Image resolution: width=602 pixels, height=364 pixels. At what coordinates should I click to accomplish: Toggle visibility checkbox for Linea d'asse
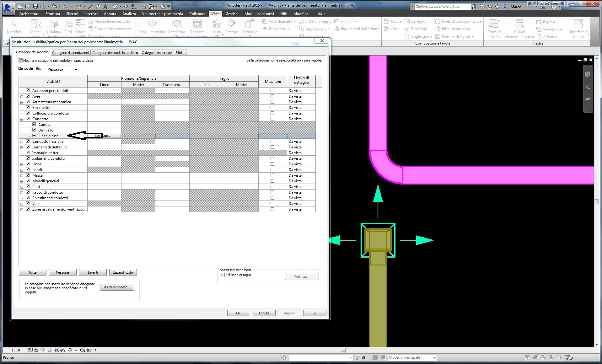(x=34, y=136)
